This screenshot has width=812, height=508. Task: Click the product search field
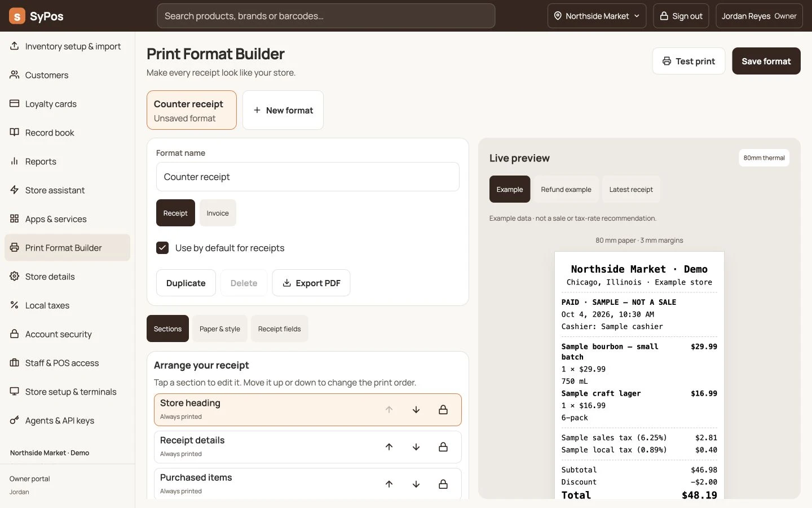click(326, 16)
